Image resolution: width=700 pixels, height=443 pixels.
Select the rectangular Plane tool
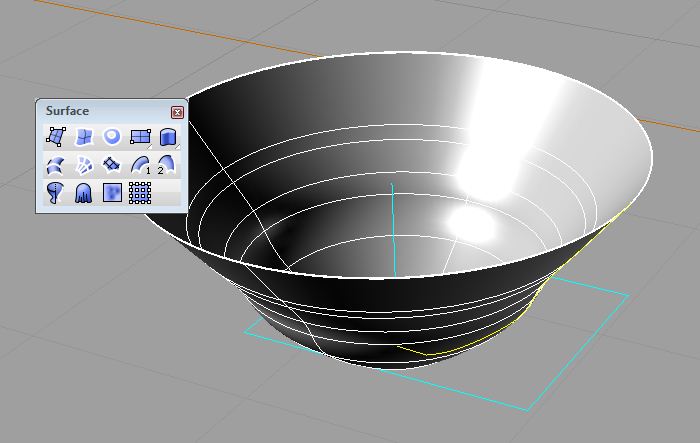click(x=140, y=137)
